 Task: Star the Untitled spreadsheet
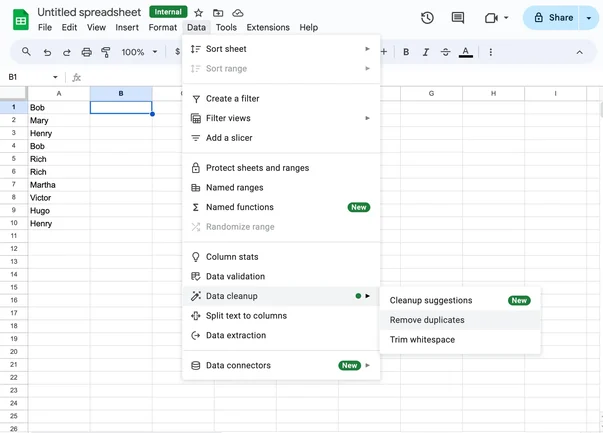pyautogui.click(x=198, y=12)
